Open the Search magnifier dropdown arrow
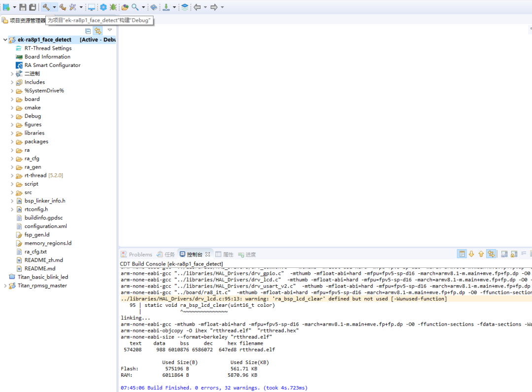The width and height of the screenshot is (532, 392). coord(143,7)
